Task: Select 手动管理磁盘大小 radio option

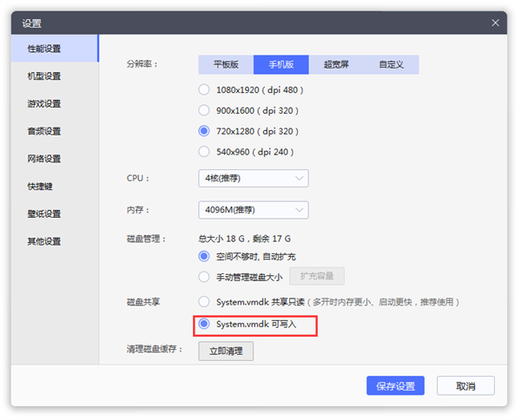Action: pos(204,277)
